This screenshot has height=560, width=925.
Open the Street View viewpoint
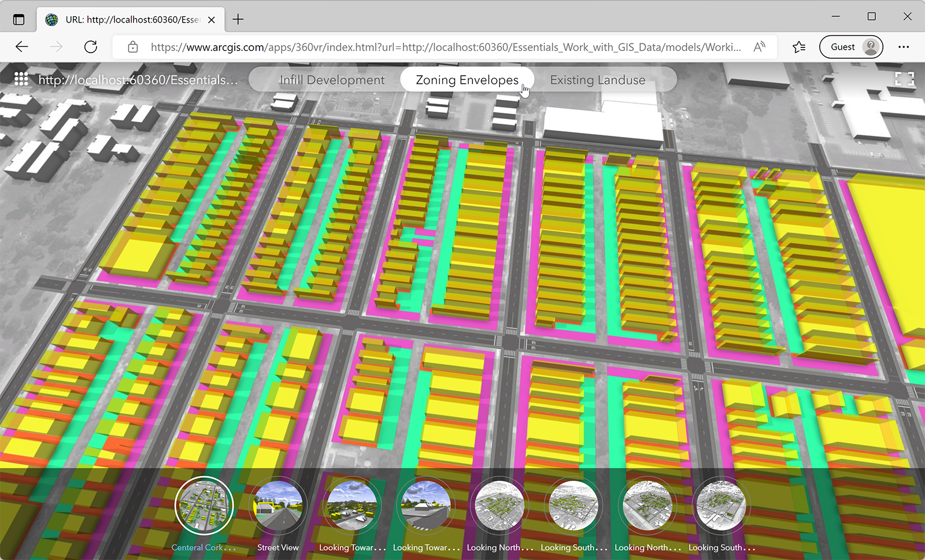(x=278, y=505)
